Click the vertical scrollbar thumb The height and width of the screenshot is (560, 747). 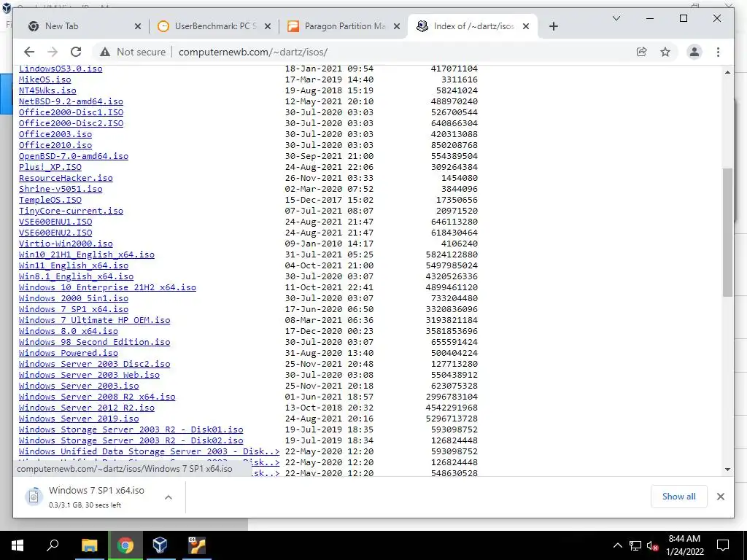point(727,233)
